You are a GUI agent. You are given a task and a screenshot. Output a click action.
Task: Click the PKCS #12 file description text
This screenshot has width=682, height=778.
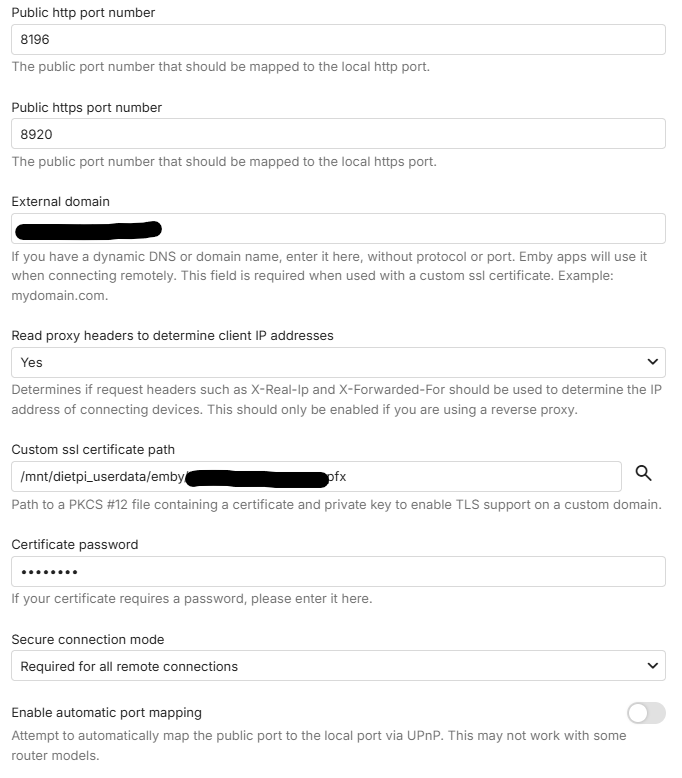[x=336, y=504]
